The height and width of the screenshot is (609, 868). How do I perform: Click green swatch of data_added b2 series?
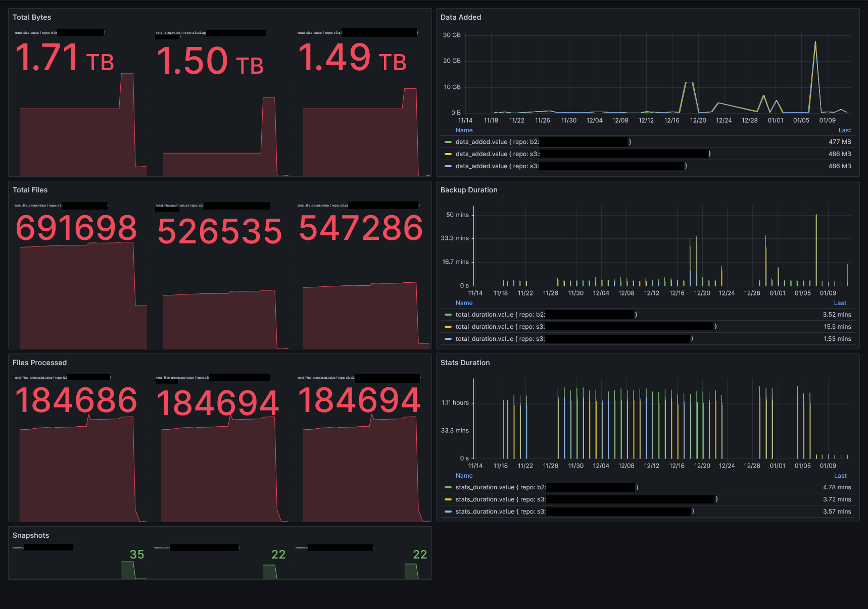448,142
